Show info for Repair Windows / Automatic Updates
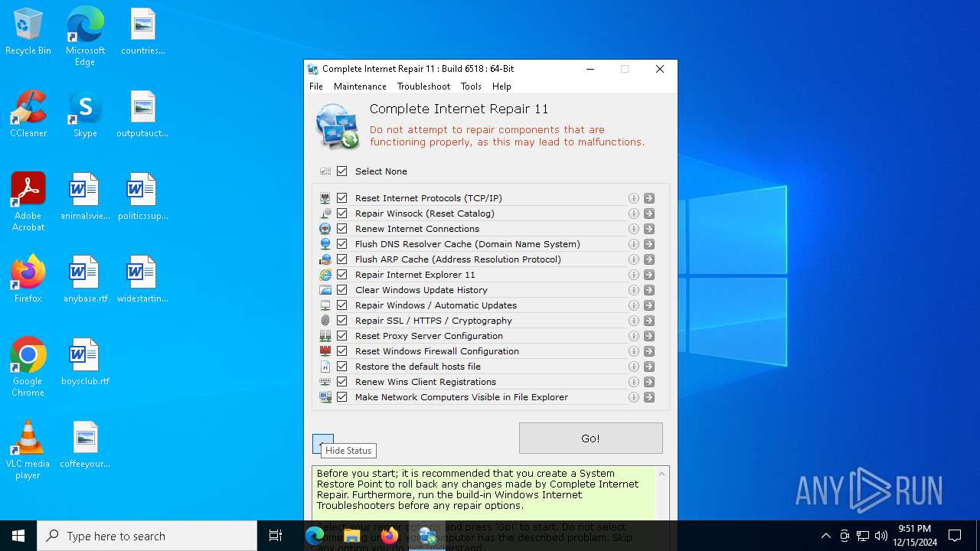The image size is (980, 551). pyautogui.click(x=633, y=305)
